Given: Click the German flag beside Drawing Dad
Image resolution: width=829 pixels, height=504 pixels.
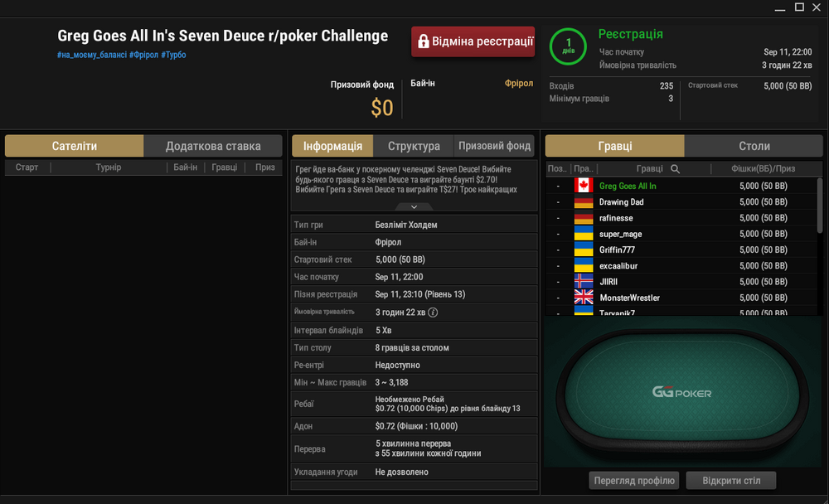Looking at the screenshot, I should tap(584, 202).
